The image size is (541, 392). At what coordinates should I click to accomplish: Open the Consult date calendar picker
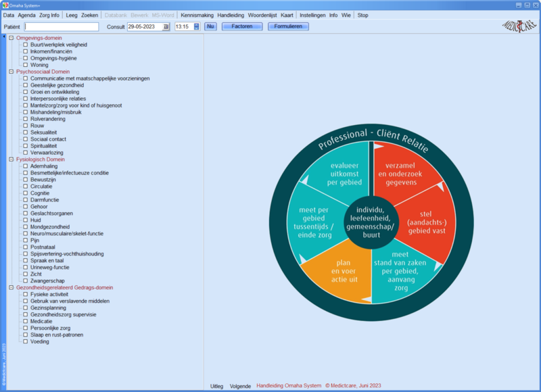(x=166, y=26)
